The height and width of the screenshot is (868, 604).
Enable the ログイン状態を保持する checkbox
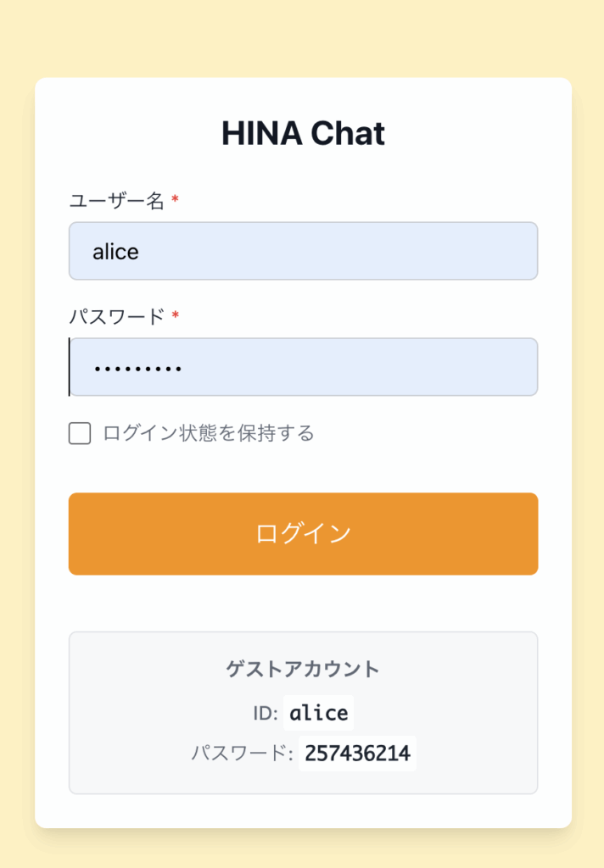tap(80, 434)
